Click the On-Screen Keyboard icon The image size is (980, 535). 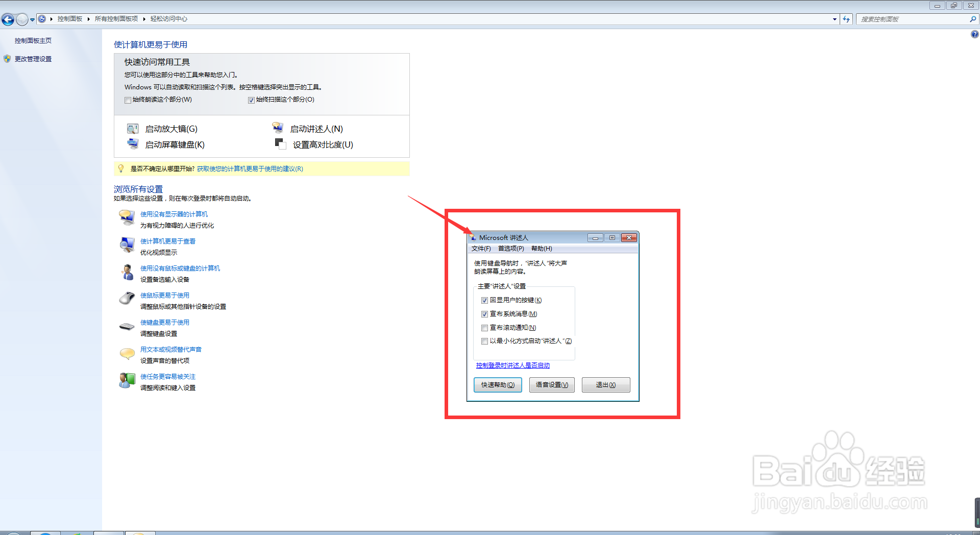133,144
